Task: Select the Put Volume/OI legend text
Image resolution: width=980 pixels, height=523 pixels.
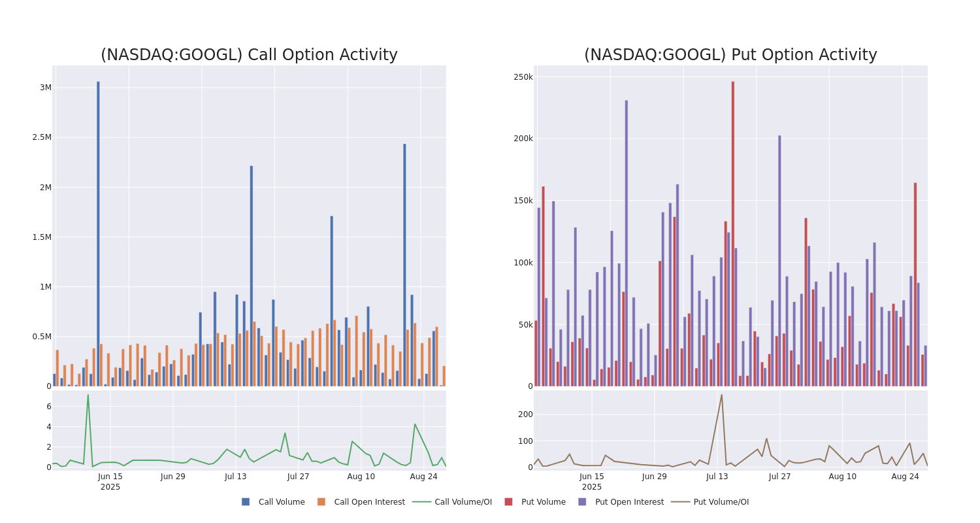Action: 721,502
